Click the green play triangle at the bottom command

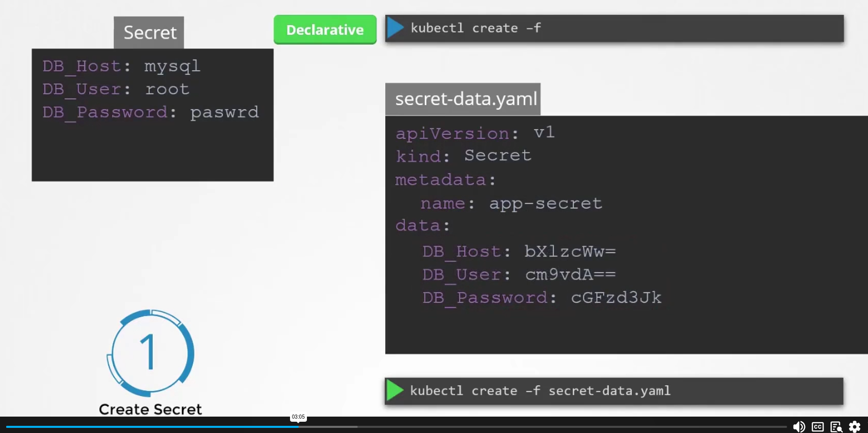point(395,390)
